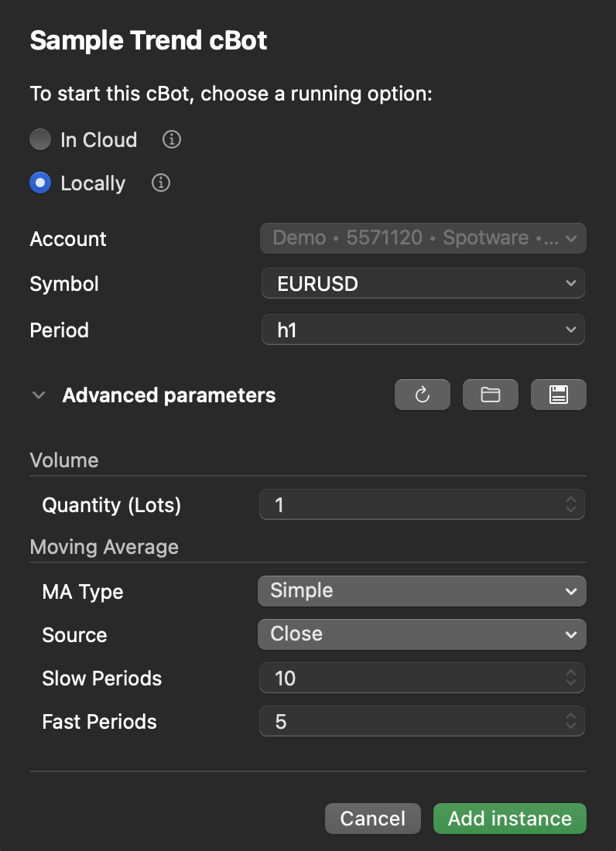616x851 pixels.
Task: Reset advanced parameters to defaults
Action: 422,395
